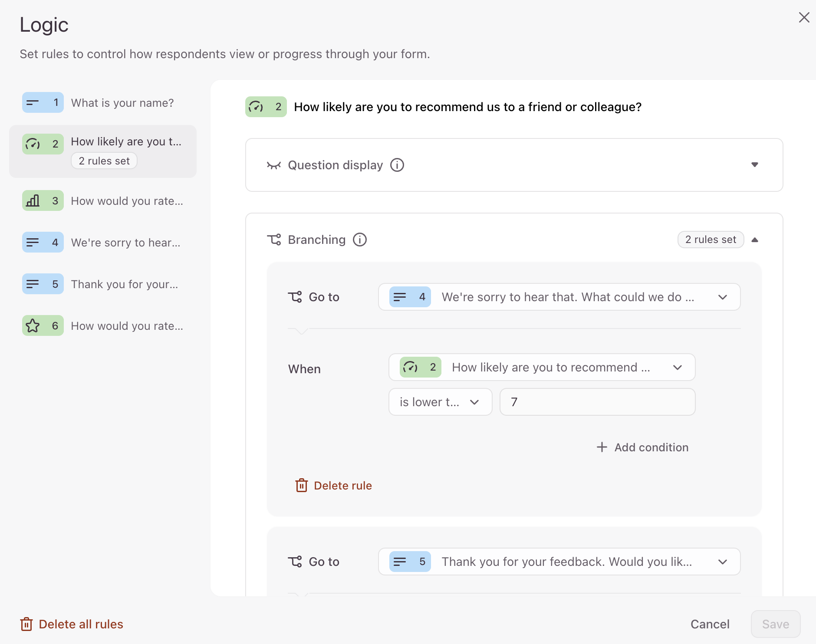Collapse the Branching section arrow
This screenshot has width=816, height=644.
click(x=755, y=240)
